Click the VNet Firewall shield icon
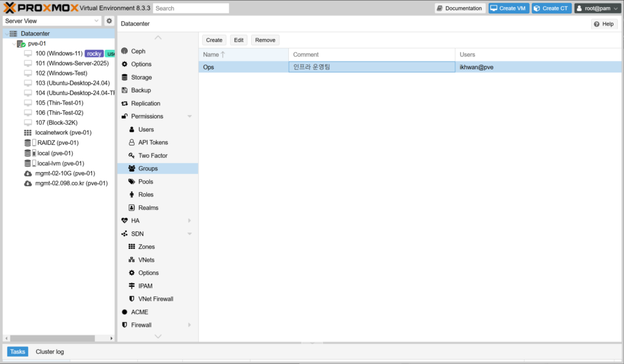624x364 pixels. click(132, 299)
